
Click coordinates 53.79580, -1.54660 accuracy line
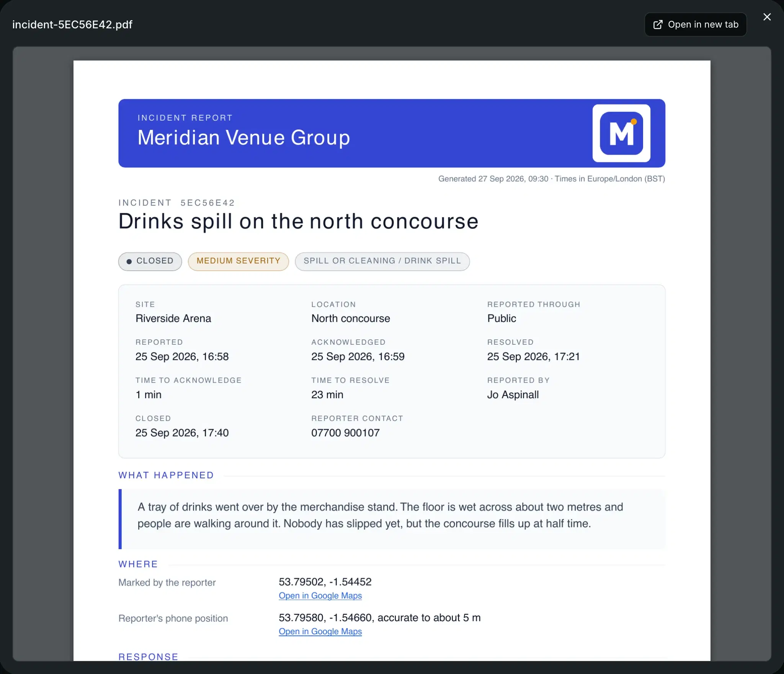(x=379, y=618)
